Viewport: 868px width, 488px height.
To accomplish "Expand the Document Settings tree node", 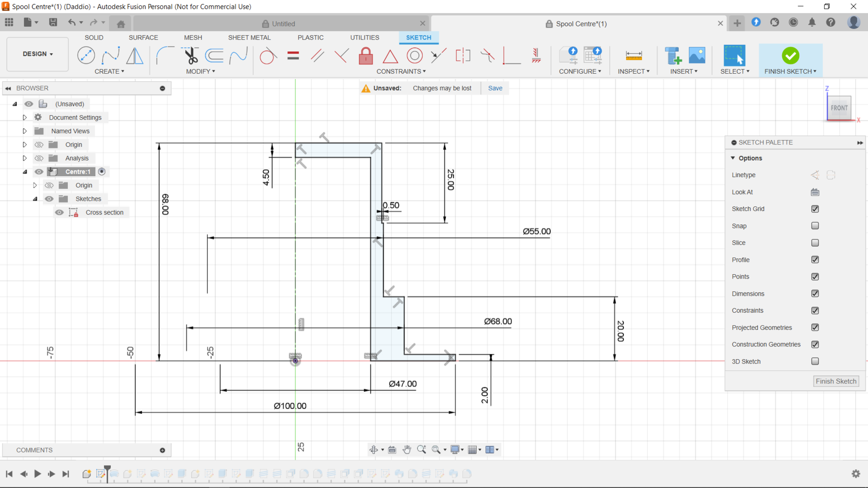I will [24, 118].
